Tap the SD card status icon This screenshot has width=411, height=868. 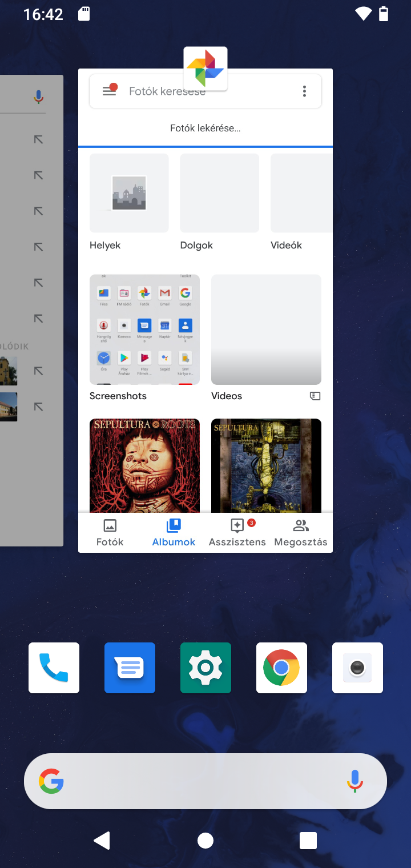84,14
